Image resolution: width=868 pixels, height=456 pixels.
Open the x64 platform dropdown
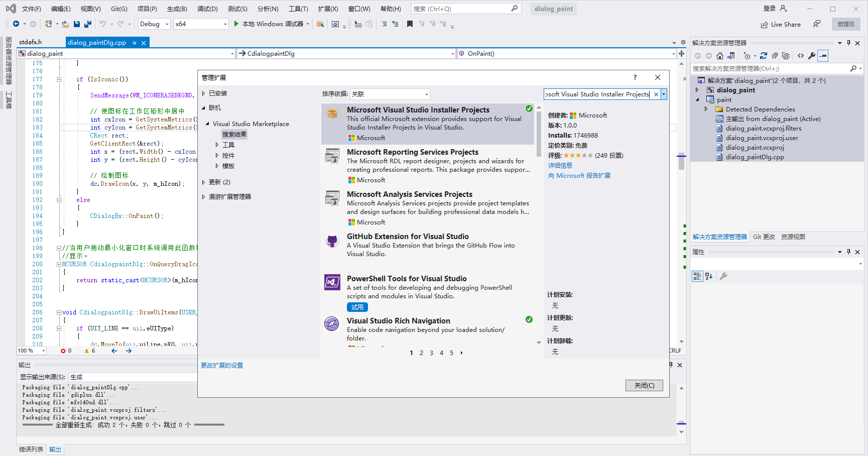pyautogui.click(x=224, y=24)
